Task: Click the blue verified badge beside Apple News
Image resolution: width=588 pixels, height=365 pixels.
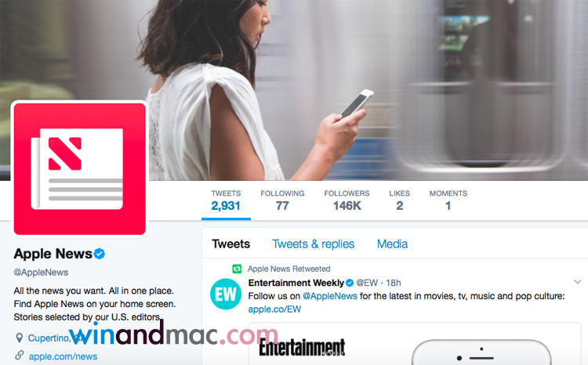Action: (100, 254)
